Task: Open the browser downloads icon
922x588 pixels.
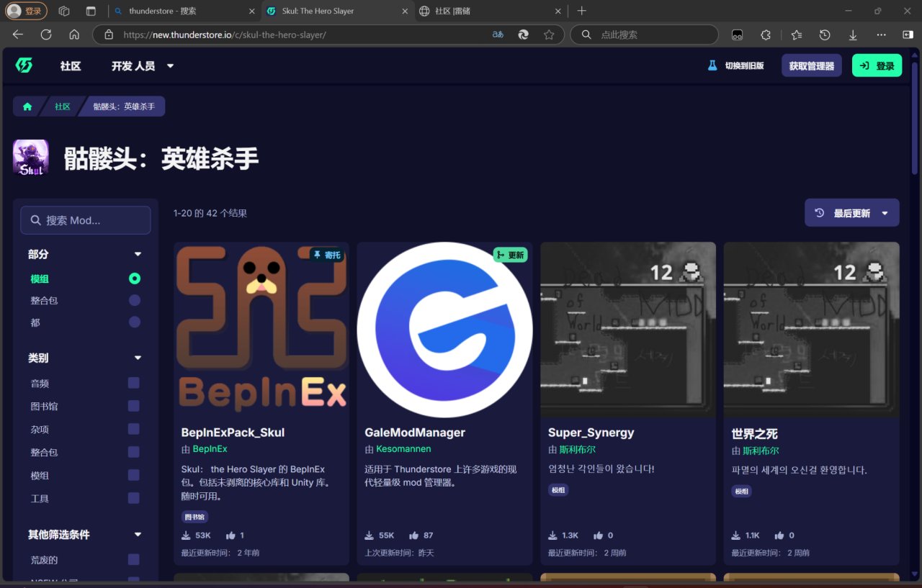Action: coord(853,35)
